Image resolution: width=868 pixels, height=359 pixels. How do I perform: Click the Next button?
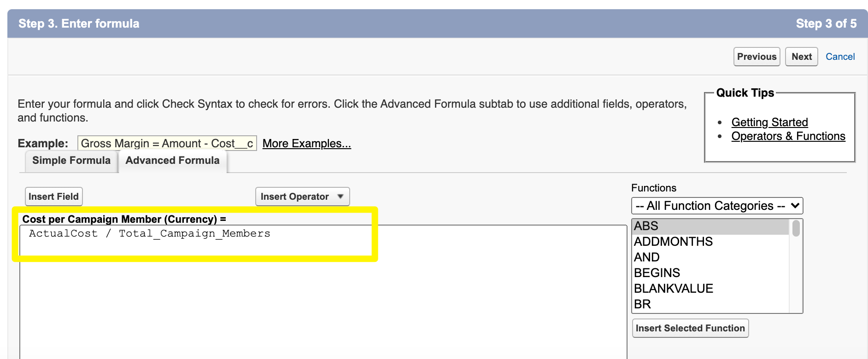pos(801,57)
